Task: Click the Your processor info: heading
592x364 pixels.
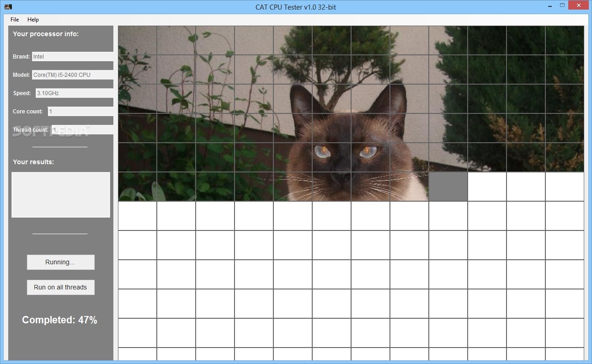Action: (x=46, y=34)
